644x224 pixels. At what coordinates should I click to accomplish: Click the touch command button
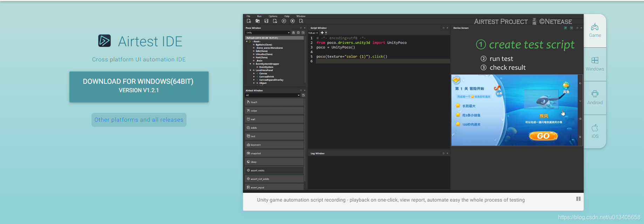point(274,102)
